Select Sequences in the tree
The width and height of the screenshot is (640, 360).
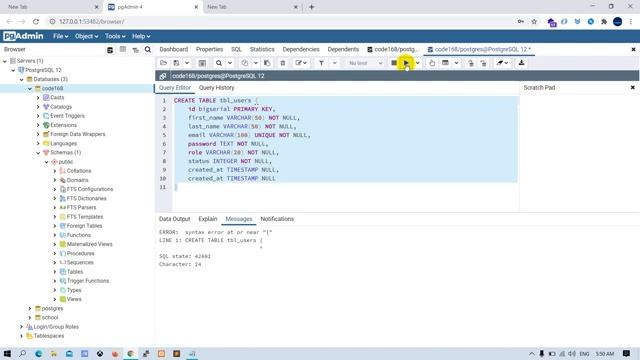click(x=80, y=262)
